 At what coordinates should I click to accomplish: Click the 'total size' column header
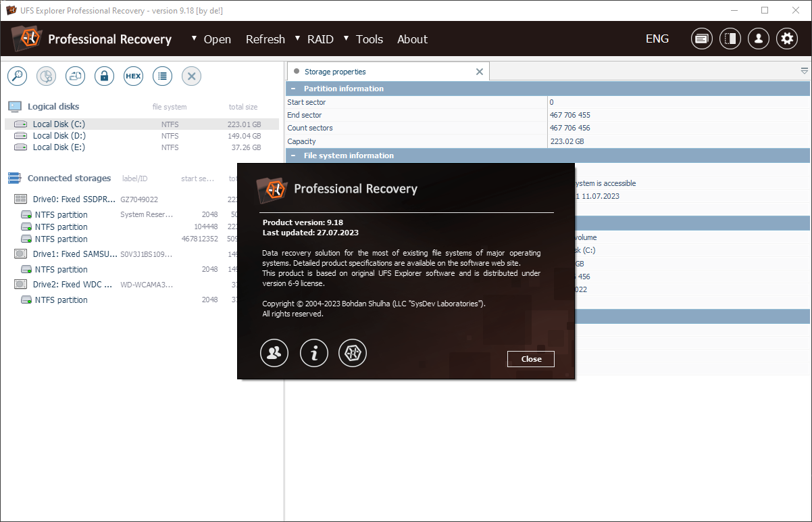click(x=243, y=107)
